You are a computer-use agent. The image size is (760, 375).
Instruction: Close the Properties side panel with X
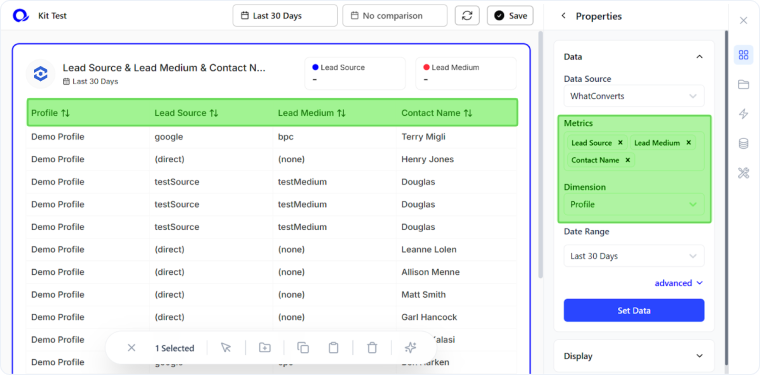[743, 20]
